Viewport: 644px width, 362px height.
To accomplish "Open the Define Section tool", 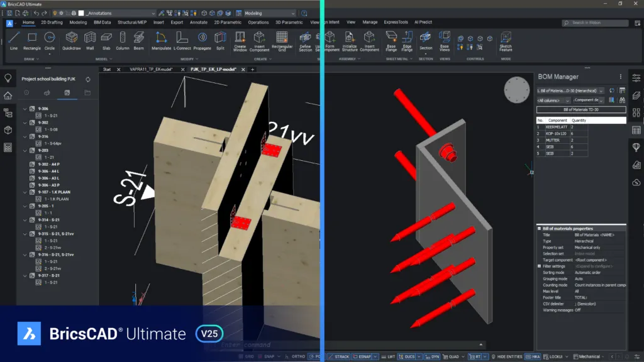I will 305,42.
